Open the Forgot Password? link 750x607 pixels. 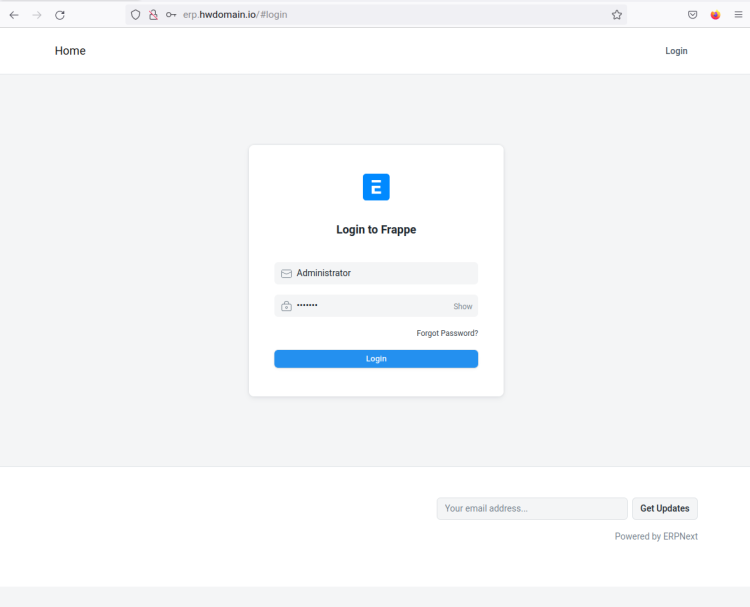tap(447, 333)
